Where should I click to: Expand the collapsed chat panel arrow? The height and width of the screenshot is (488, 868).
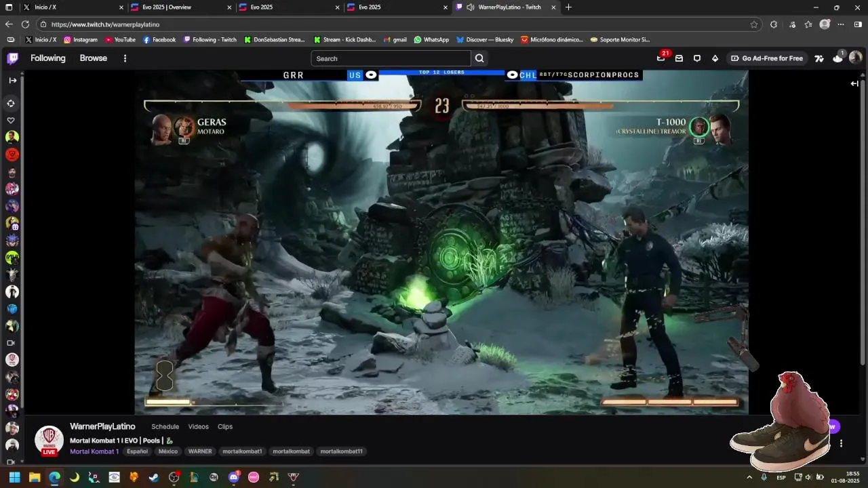[x=854, y=83]
